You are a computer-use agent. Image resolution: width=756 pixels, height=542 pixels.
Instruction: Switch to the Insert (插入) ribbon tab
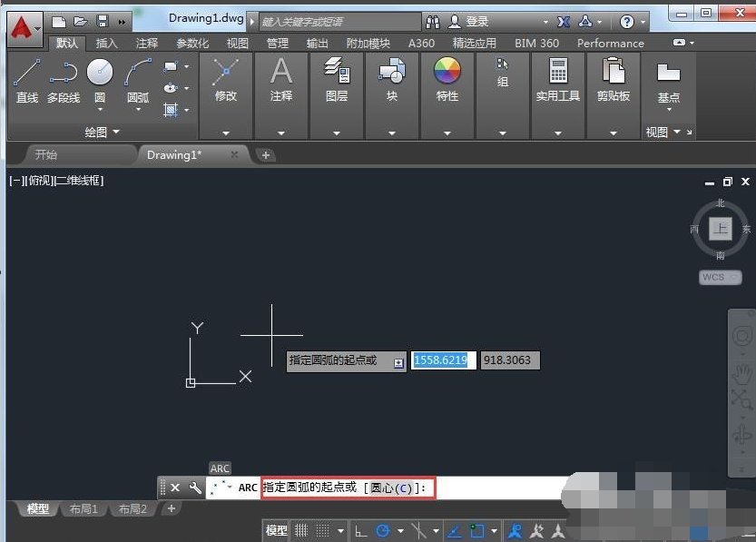[x=107, y=43]
